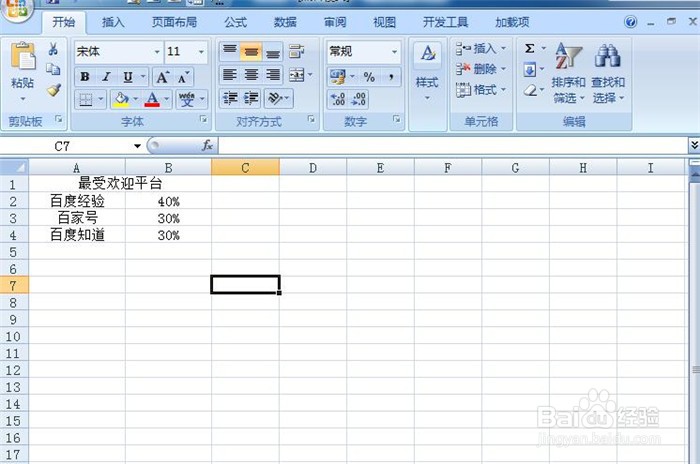Open Sort and Filter (排序和筛选)
700x464 pixels.
pos(568,74)
